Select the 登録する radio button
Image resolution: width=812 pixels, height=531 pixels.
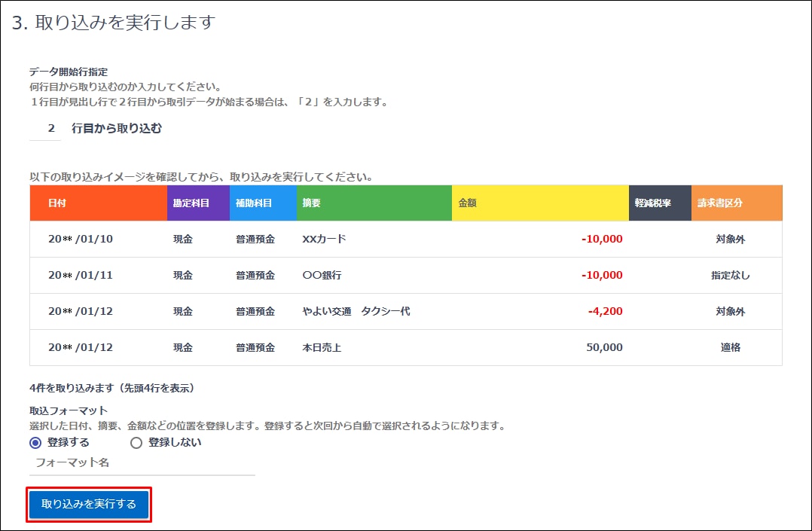tap(35, 443)
